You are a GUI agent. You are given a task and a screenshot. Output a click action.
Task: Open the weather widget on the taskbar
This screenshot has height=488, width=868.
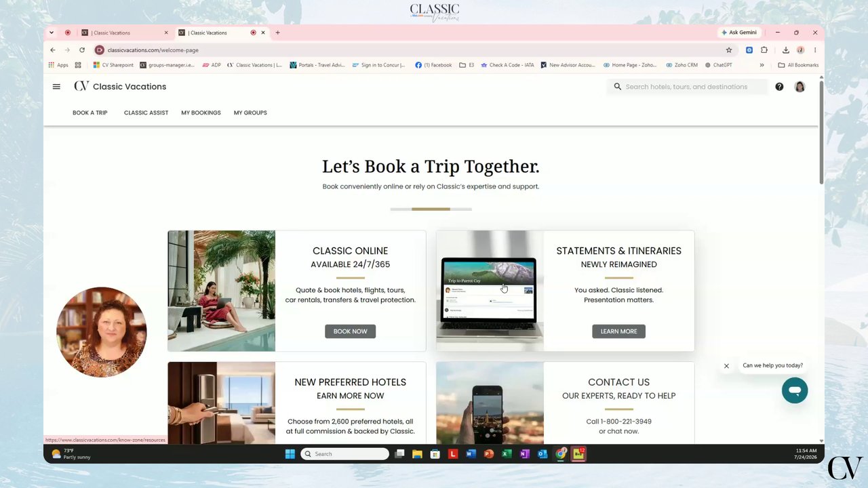pyautogui.click(x=71, y=454)
